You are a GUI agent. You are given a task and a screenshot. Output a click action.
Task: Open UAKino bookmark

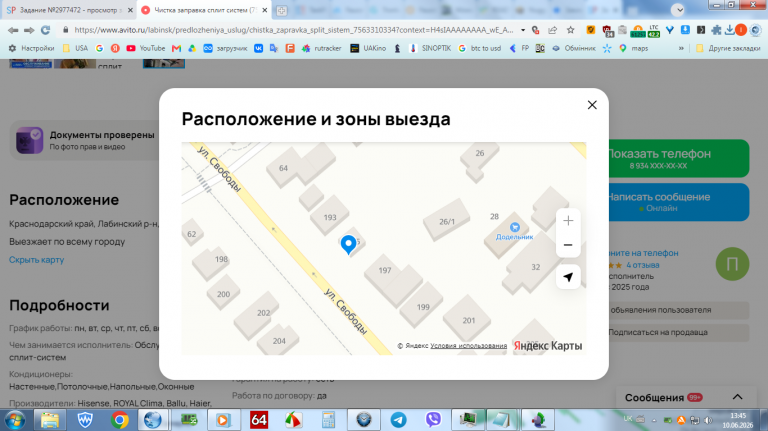pos(368,48)
